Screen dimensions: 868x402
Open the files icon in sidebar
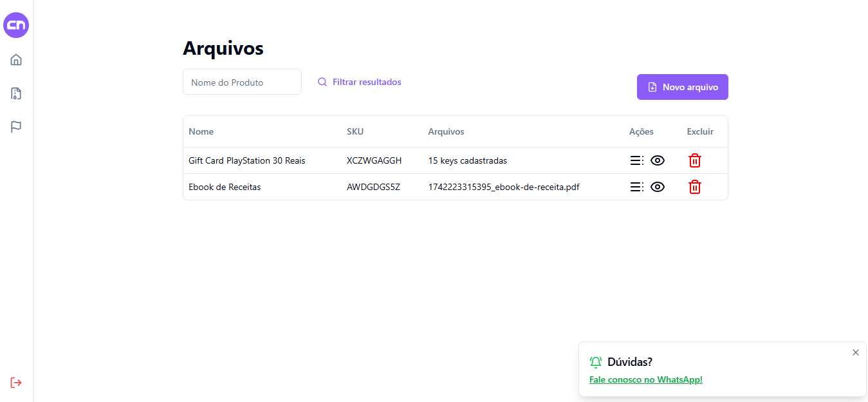click(16, 93)
